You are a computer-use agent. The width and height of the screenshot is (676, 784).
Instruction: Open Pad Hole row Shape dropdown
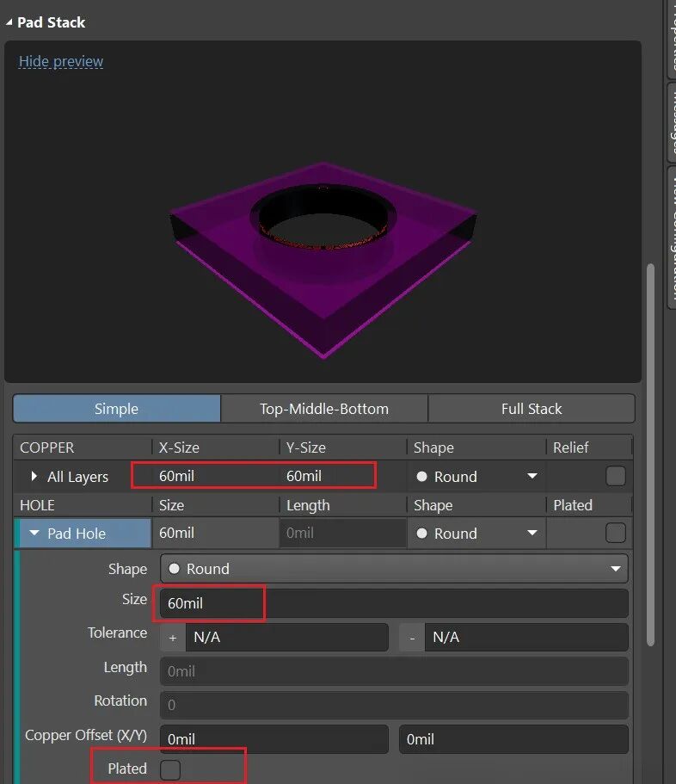[x=477, y=534]
